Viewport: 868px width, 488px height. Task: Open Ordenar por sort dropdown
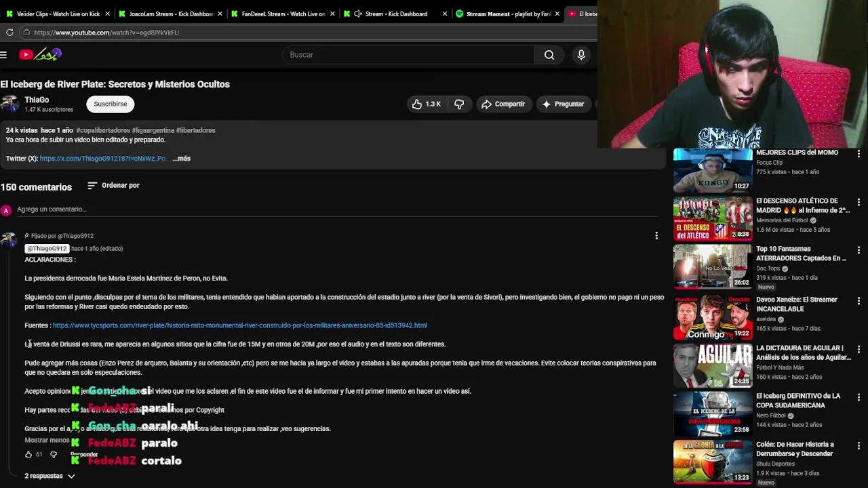(x=113, y=186)
